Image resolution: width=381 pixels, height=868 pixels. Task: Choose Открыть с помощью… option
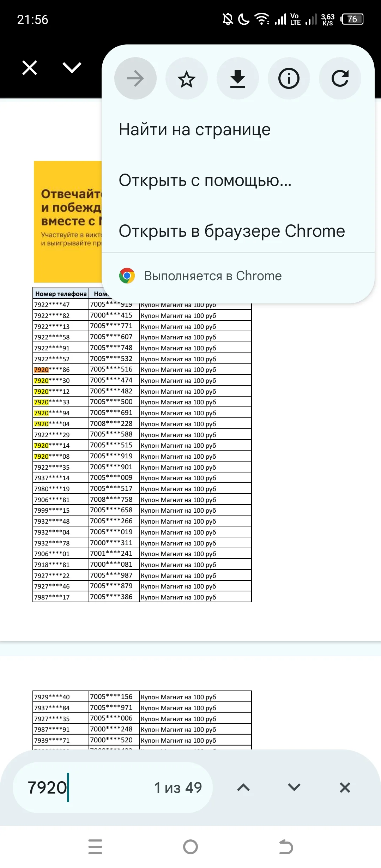(238, 180)
